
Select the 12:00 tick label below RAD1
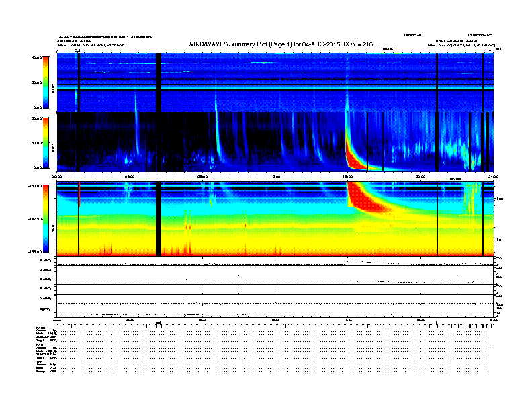click(275, 177)
